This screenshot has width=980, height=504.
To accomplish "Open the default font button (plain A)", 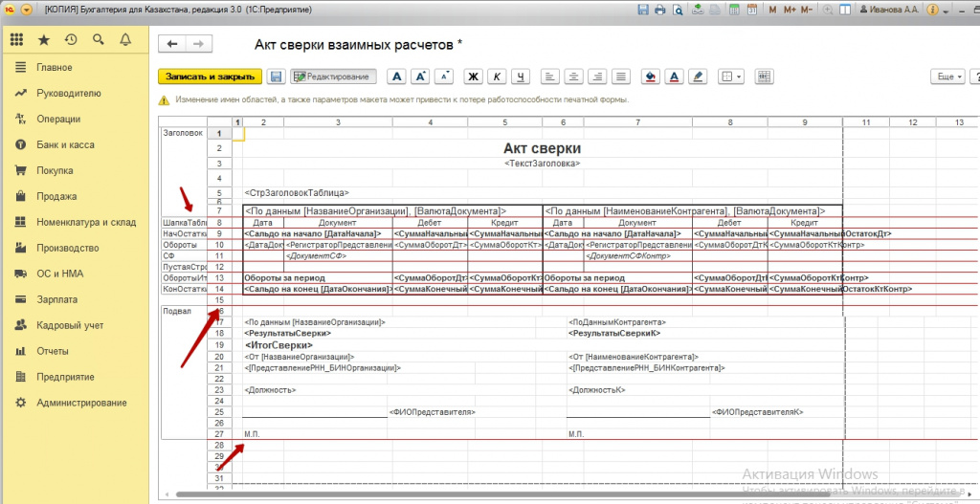I will 396,77.
